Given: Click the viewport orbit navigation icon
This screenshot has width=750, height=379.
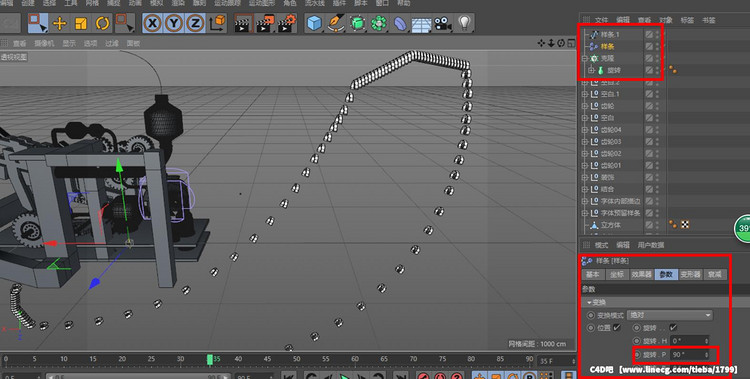Looking at the screenshot, I should click(x=561, y=43).
